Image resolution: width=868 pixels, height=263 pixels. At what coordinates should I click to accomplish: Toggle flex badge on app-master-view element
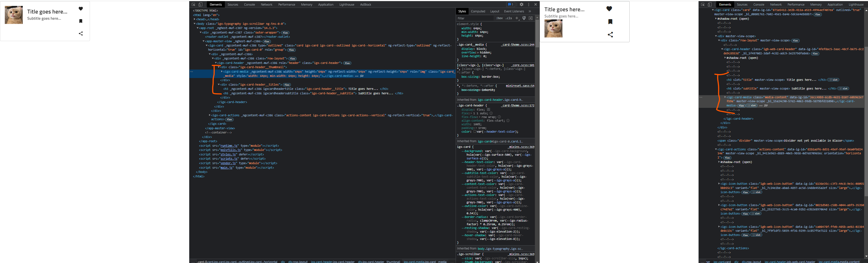[x=267, y=41]
